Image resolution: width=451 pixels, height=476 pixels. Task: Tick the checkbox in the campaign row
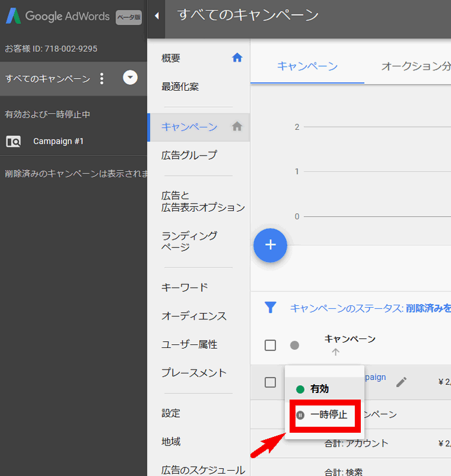point(270,382)
